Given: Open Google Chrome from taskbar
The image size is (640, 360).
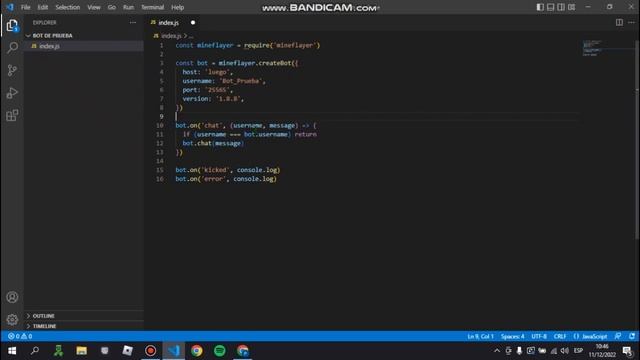Looking at the screenshot, I should (197, 351).
